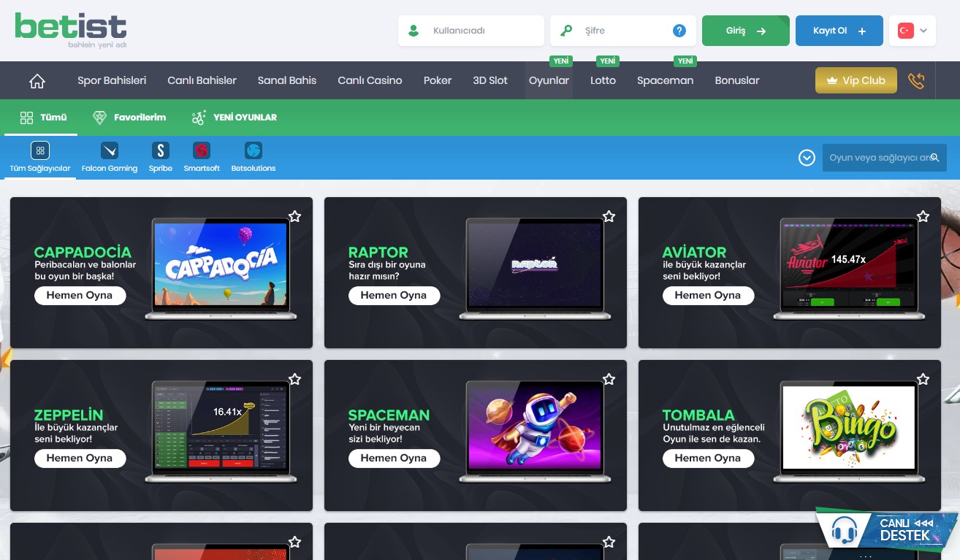The height and width of the screenshot is (560, 960).
Task: Open the Cappadocia laptop thumbnail
Action: pyautogui.click(x=221, y=268)
